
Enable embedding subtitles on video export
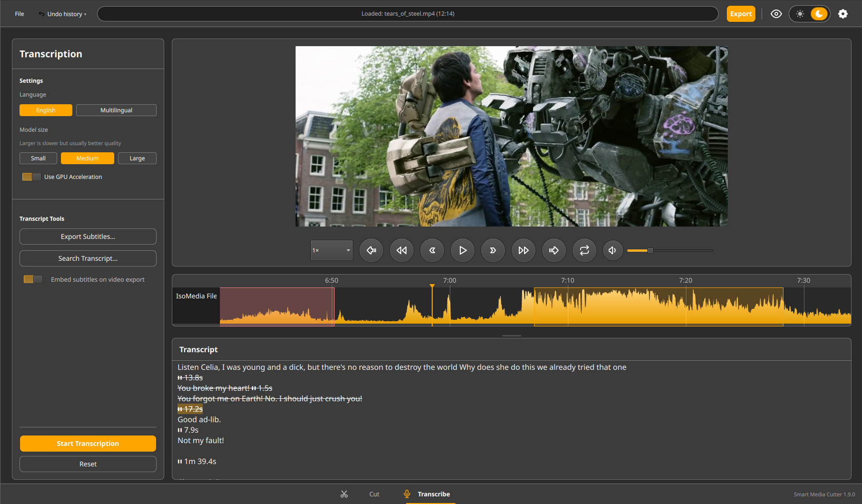tap(32, 279)
